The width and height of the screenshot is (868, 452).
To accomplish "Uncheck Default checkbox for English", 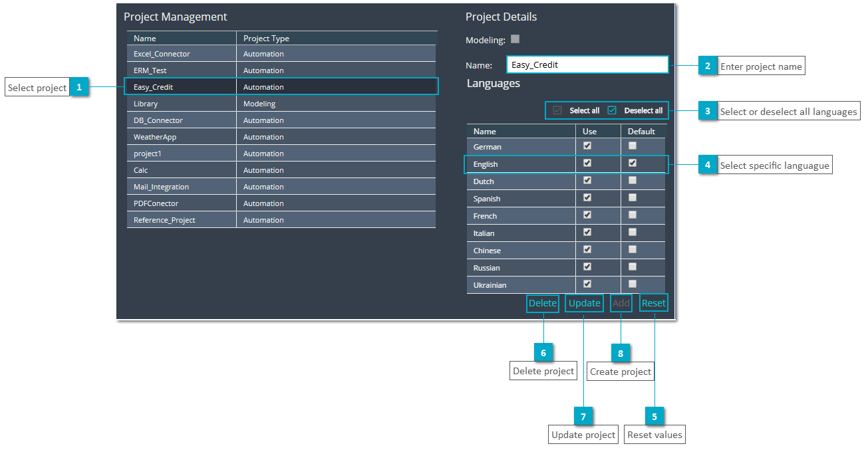I will coord(633,163).
